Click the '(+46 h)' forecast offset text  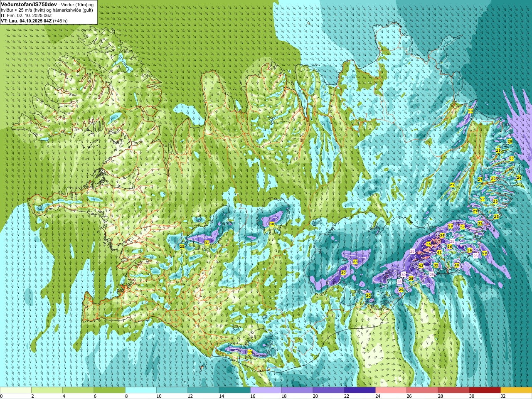pyautogui.click(x=60, y=20)
